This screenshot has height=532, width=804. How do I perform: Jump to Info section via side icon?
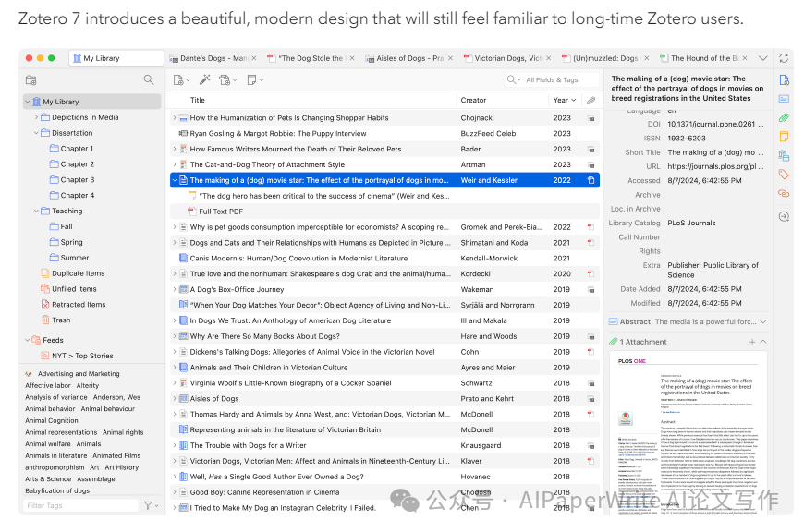click(784, 80)
